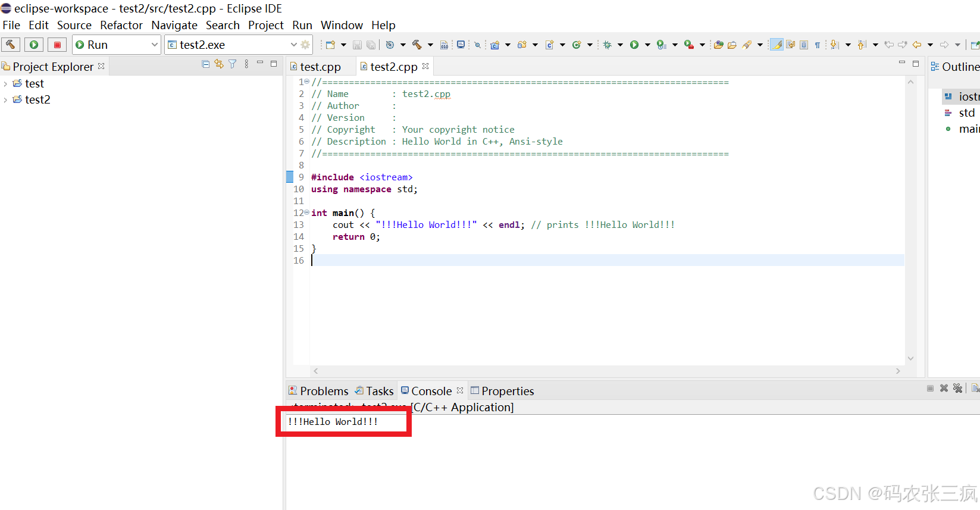Click the Open Element icon
Screen dimensions: 980x510
point(719,45)
